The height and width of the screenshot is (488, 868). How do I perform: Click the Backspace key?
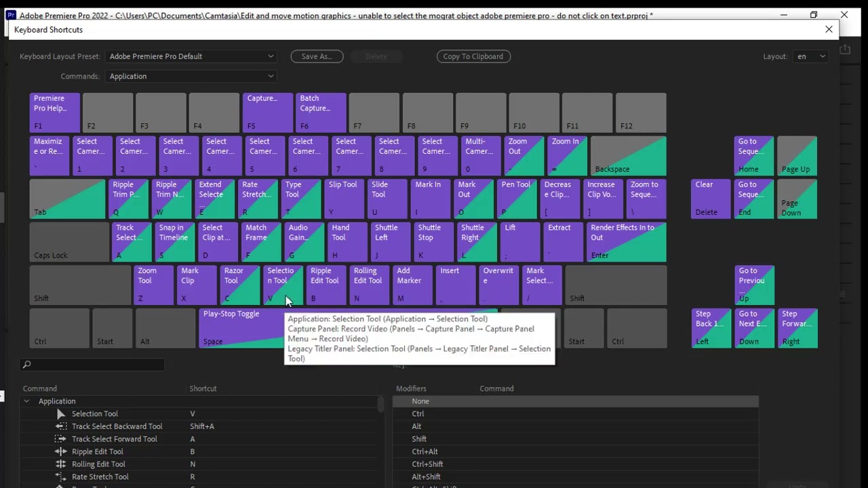point(629,156)
